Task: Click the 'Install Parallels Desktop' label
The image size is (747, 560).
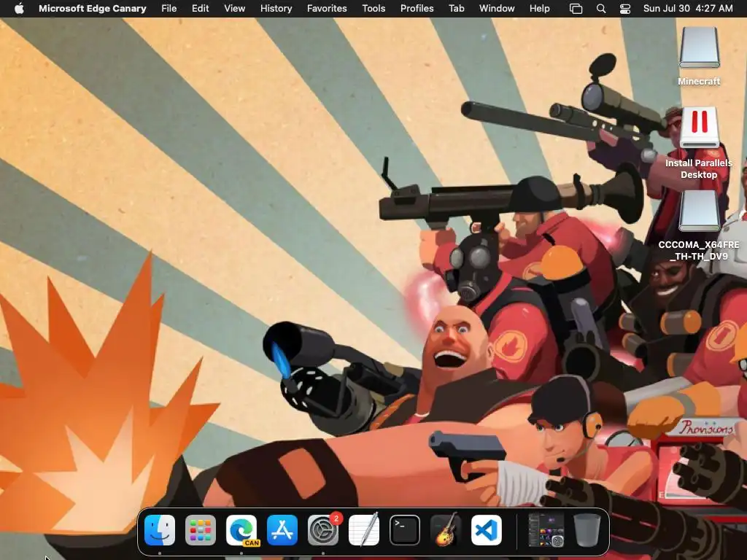Action: pyautogui.click(x=699, y=168)
